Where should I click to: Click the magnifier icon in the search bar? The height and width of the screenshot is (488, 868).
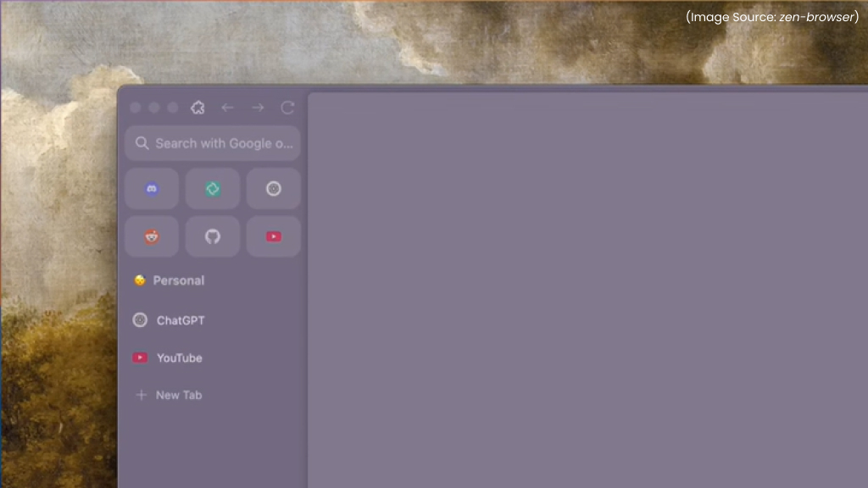142,143
